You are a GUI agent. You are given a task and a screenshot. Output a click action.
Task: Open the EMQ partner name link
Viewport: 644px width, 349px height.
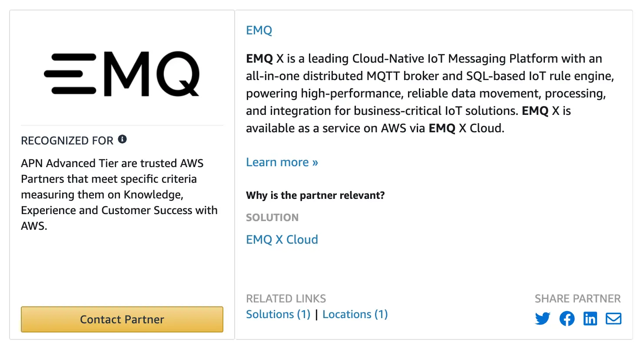259,30
